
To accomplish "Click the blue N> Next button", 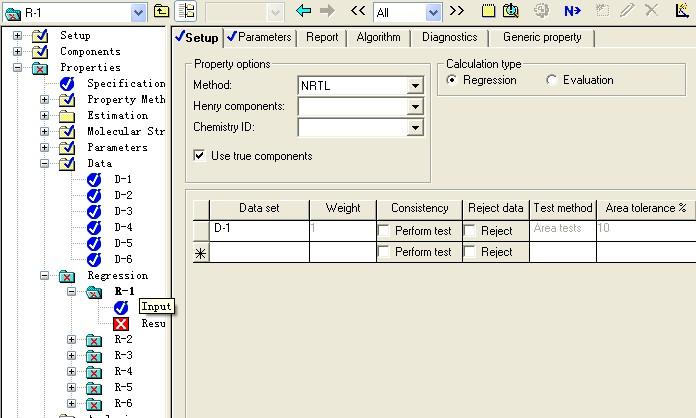I will click(x=572, y=11).
